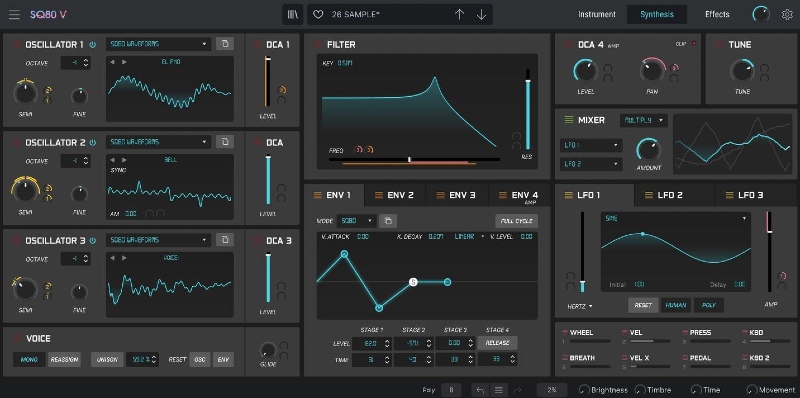Open the Mixer MULTIPLY mode dropdown
The width and height of the screenshot is (800, 398).
[x=644, y=120]
